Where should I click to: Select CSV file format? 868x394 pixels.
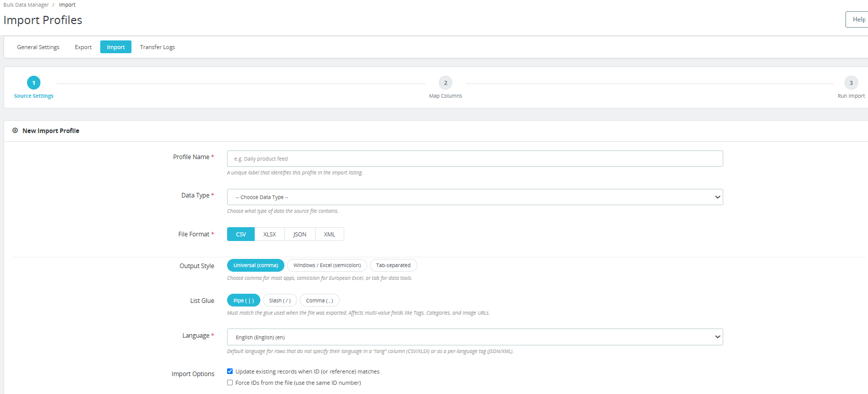(241, 234)
